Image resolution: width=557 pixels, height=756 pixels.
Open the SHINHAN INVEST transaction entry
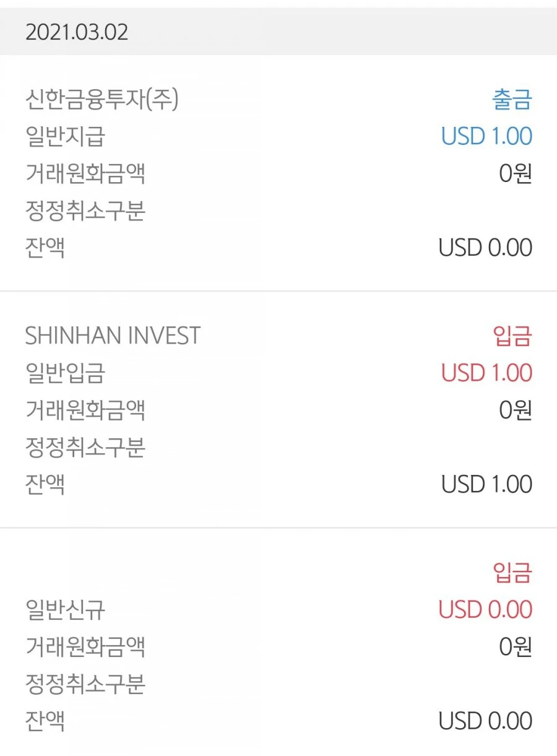click(113, 336)
